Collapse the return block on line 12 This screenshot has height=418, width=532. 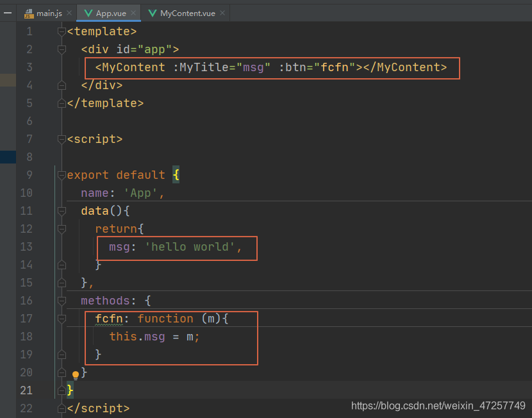[x=62, y=229]
